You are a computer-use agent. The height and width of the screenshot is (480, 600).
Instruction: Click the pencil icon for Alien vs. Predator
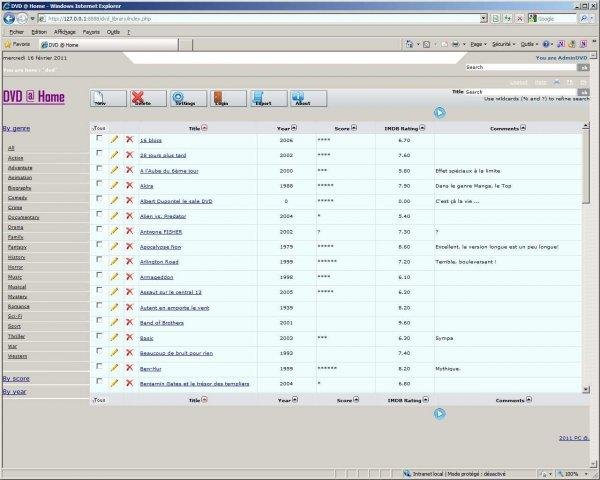point(114,216)
